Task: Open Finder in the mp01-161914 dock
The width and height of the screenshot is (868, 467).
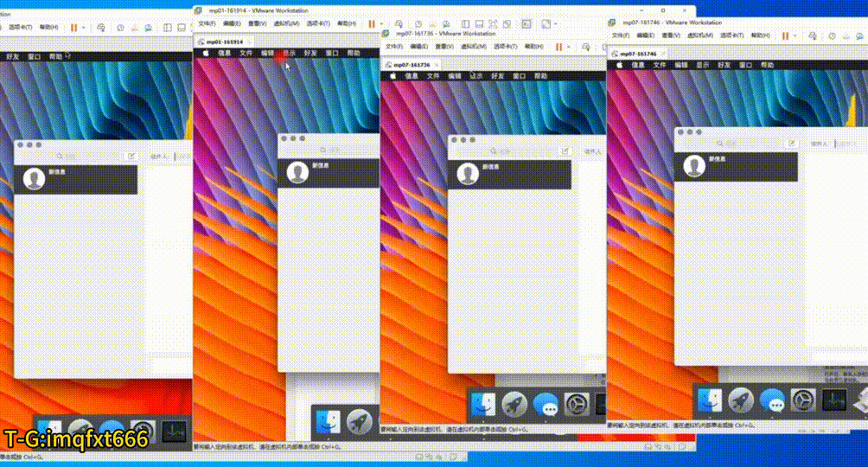Action: (328, 422)
